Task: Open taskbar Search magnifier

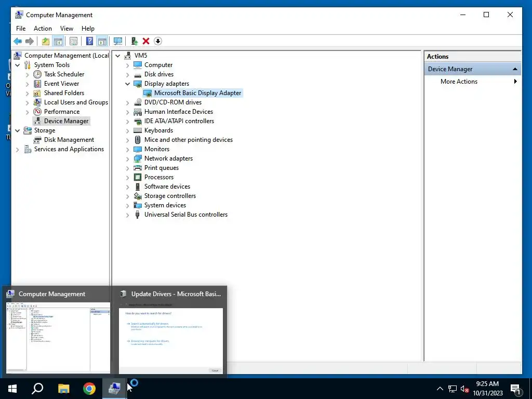Action: coord(37,389)
